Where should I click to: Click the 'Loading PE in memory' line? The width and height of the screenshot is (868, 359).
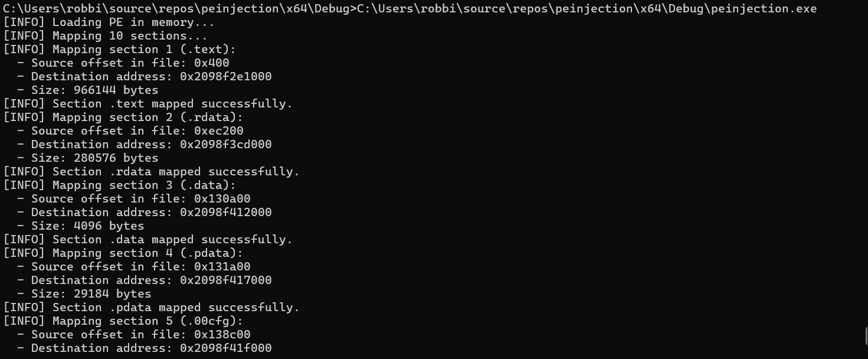pyautogui.click(x=109, y=22)
